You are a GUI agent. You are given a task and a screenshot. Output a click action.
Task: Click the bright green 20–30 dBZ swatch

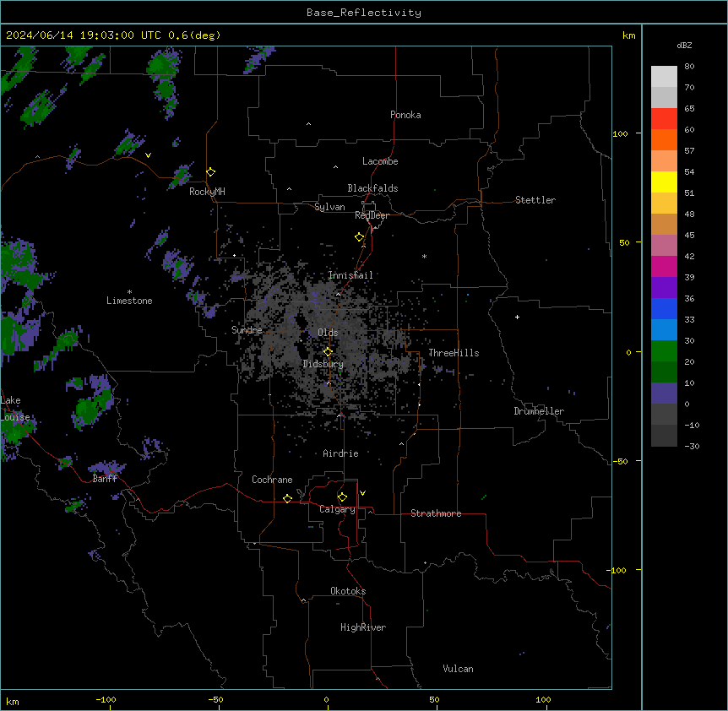coord(664,351)
